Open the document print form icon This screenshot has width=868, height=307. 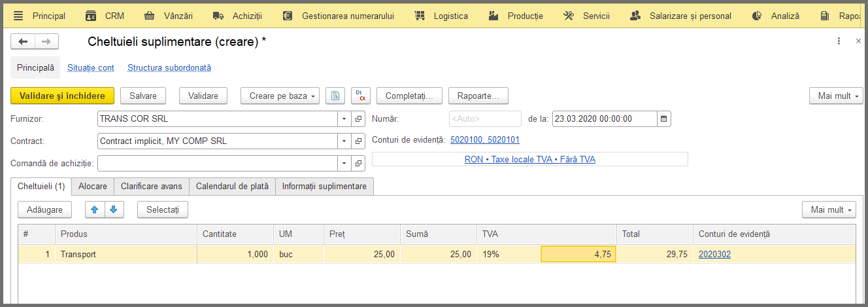pyautogui.click(x=335, y=96)
